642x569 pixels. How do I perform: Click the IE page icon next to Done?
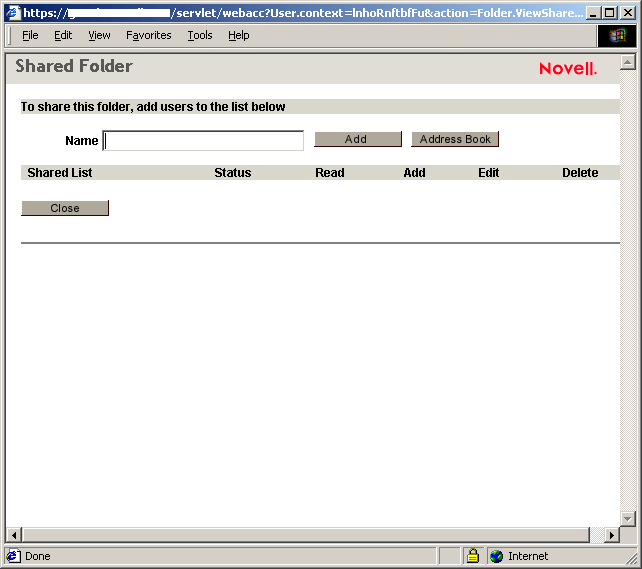tap(14, 556)
